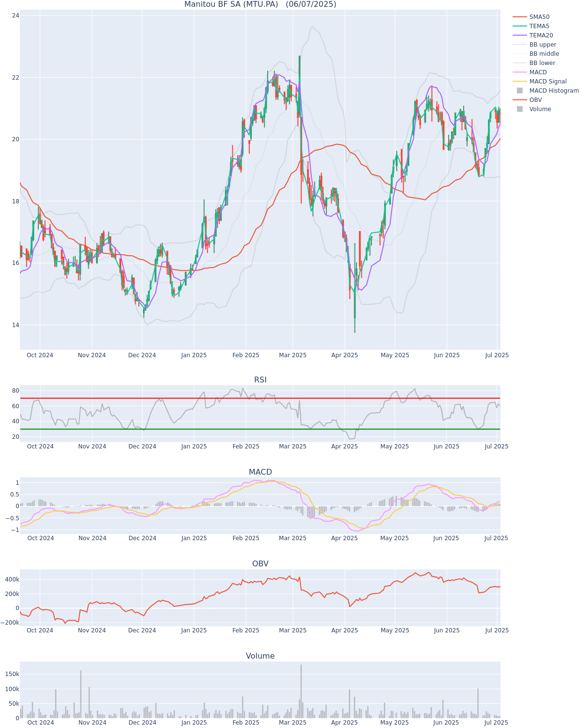Click Jul 2025 on the price chart axis
Screen dimensions: 582x728
497,355
